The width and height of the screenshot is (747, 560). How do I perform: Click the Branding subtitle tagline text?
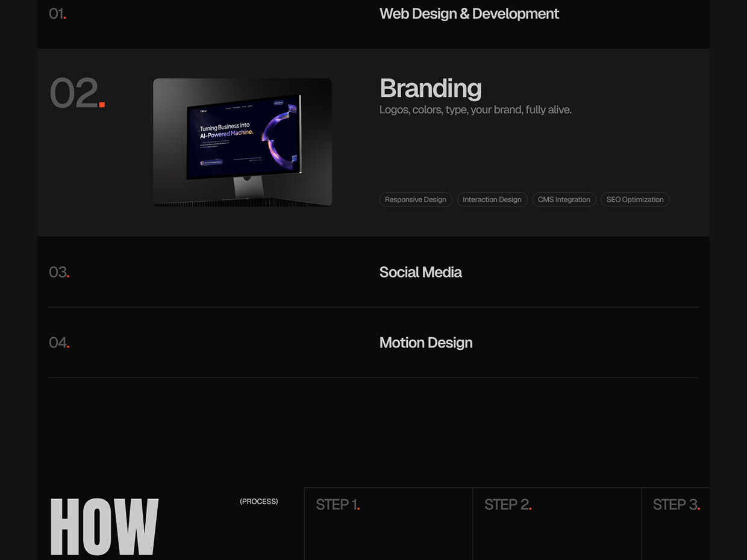click(475, 110)
